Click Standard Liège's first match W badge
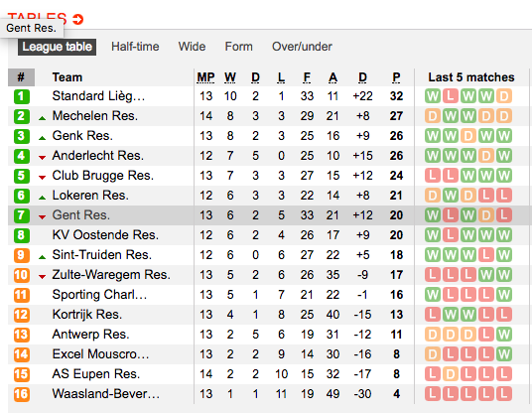Image resolution: width=532 pixels, height=413 pixels. tap(433, 96)
